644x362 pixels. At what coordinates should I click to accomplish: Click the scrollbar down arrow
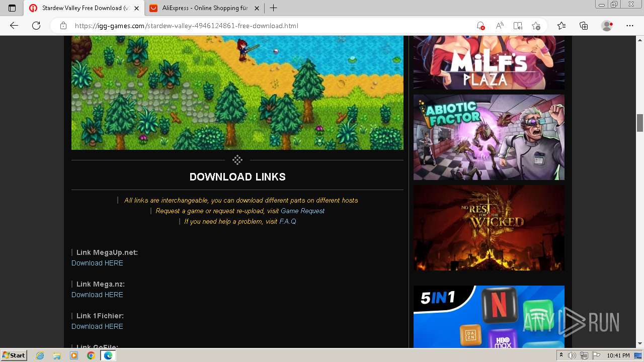point(640,344)
